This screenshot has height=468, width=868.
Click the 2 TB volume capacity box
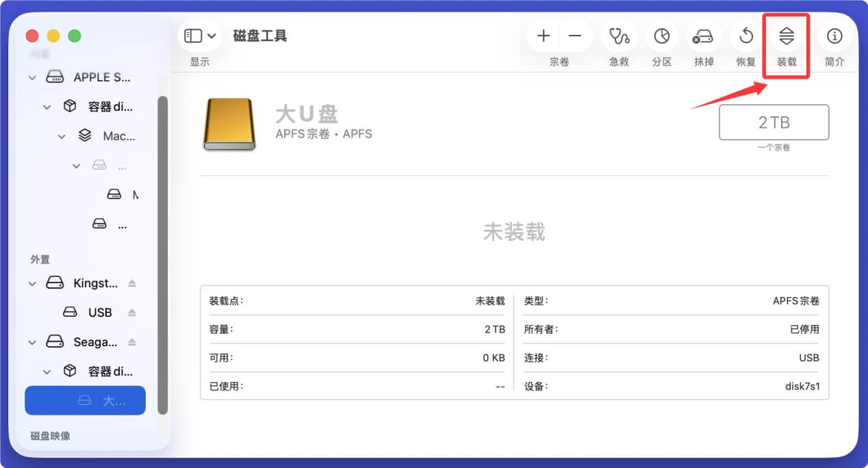point(775,122)
